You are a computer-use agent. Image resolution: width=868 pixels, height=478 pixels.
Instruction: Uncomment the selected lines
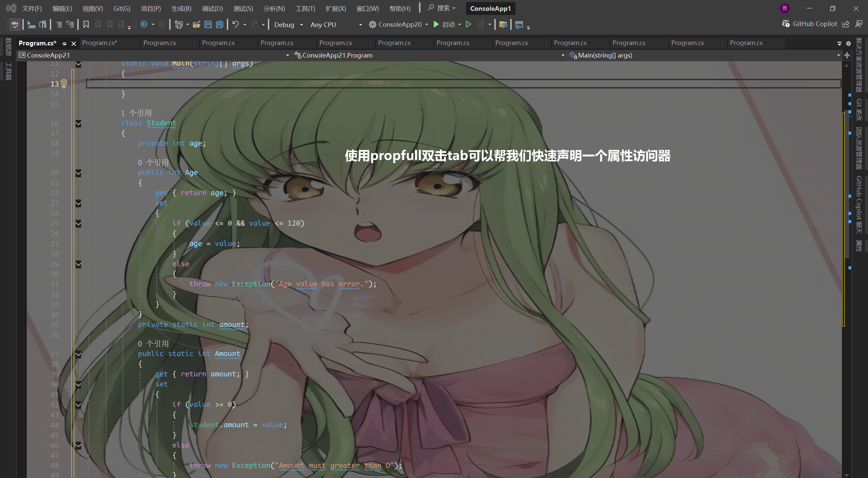coord(70,24)
